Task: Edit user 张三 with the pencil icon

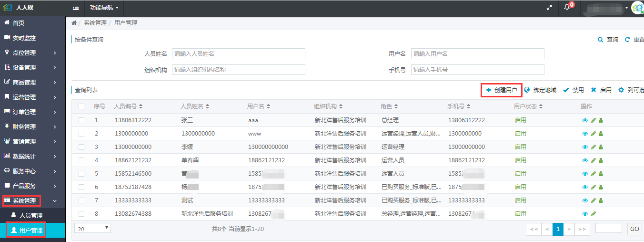Action: (593, 120)
